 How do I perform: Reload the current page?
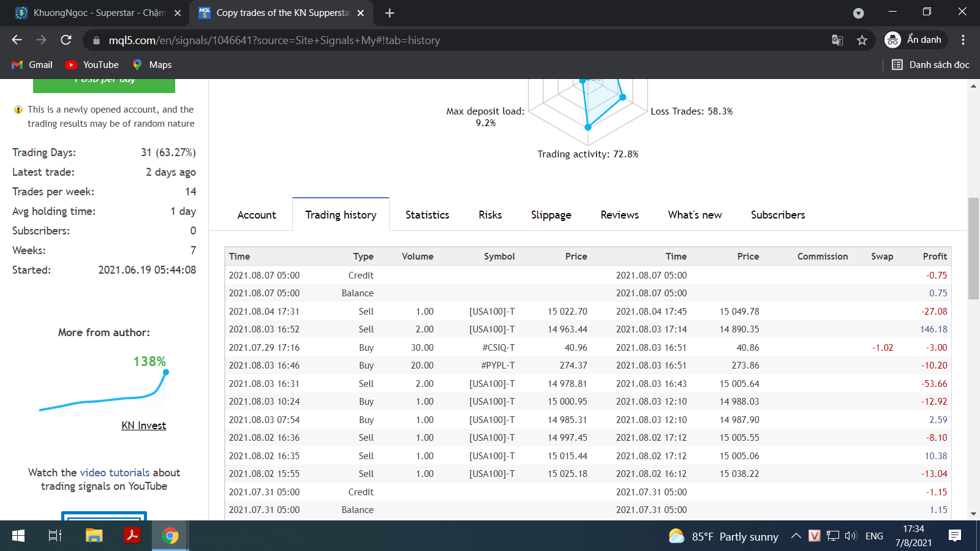[x=66, y=40]
